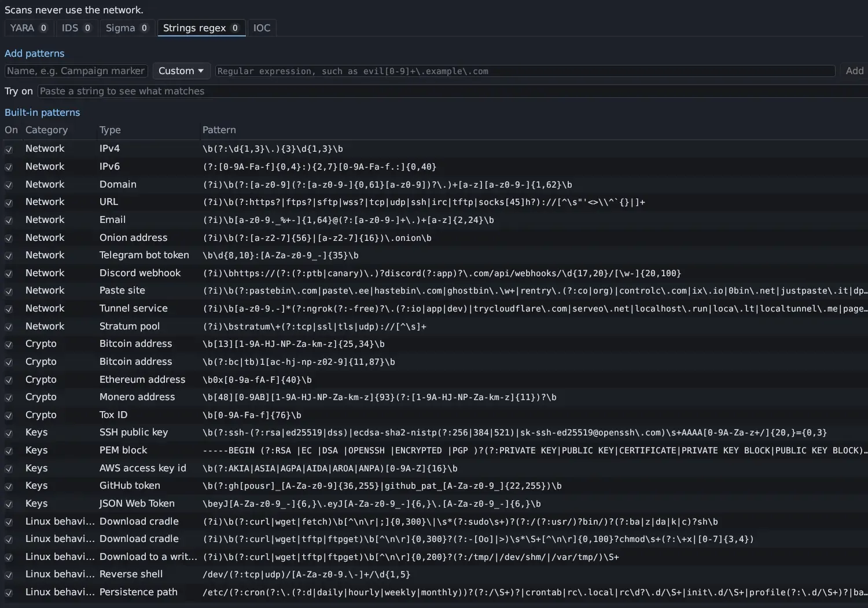The height and width of the screenshot is (608, 868).
Task: Disable the SSH public key checkbox
Action: 9,433
